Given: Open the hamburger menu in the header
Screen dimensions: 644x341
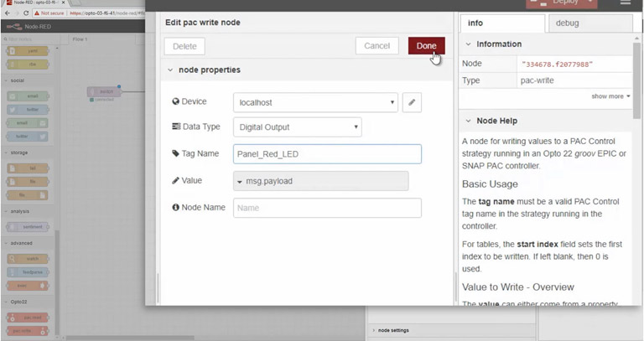Looking at the screenshot, I should pyautogui.click(x=625, y=3).
